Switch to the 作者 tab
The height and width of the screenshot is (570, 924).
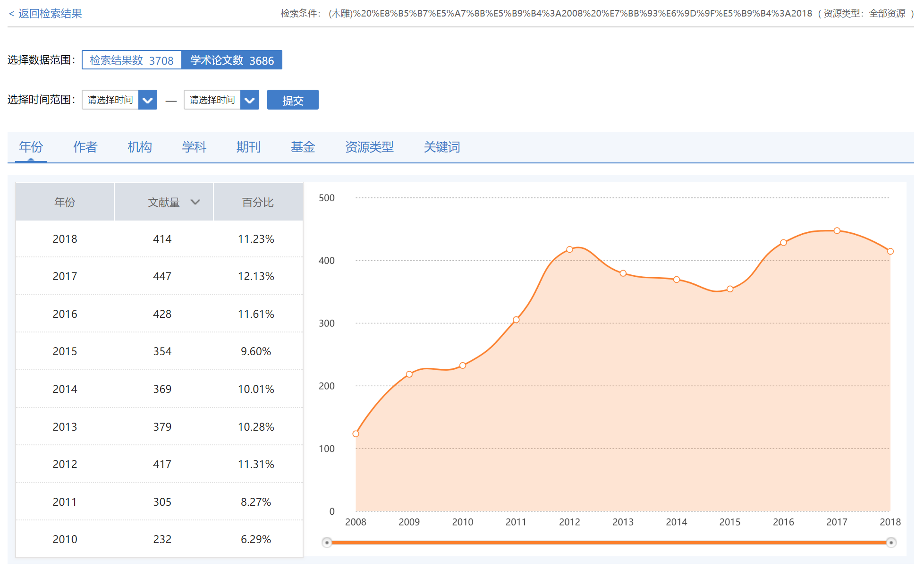(85, 147)
